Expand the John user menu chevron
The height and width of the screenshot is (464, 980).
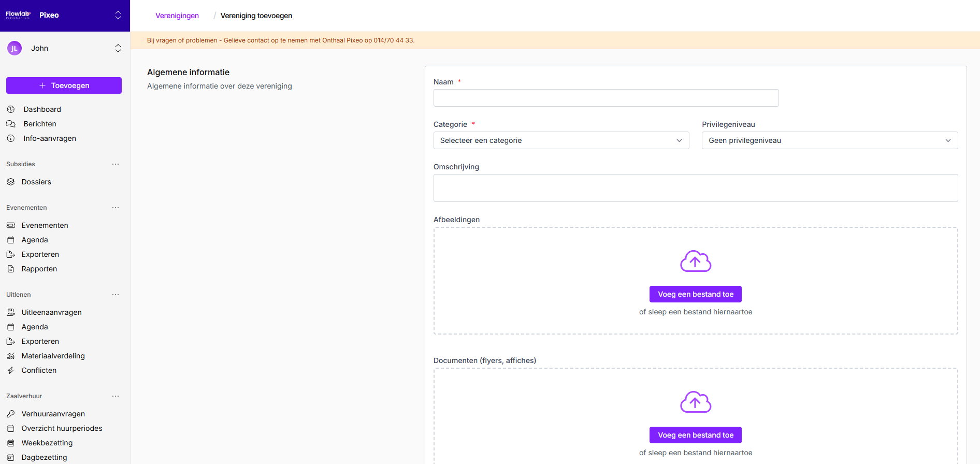coord(118,48)
